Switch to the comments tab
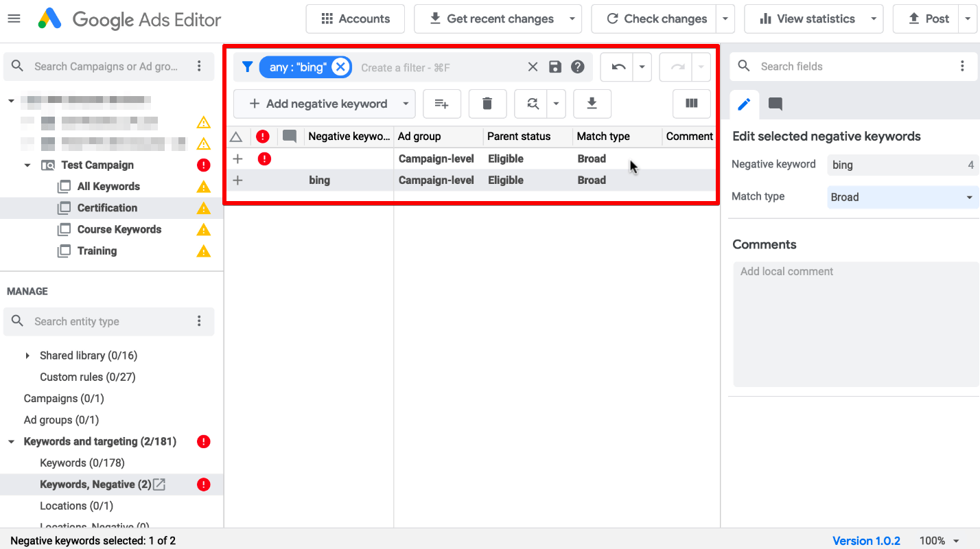980x549 pixels. (775, 104)
